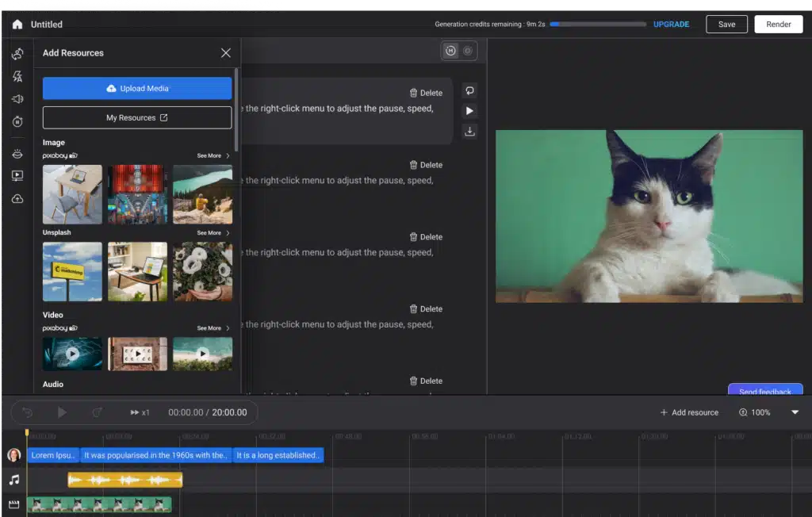Screen dimensions: 812x517
Task: Select the music note audio track icon
Action: [13, 480]
